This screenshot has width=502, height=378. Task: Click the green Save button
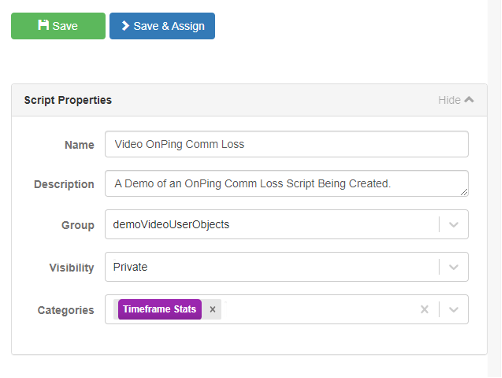[58, 26]
